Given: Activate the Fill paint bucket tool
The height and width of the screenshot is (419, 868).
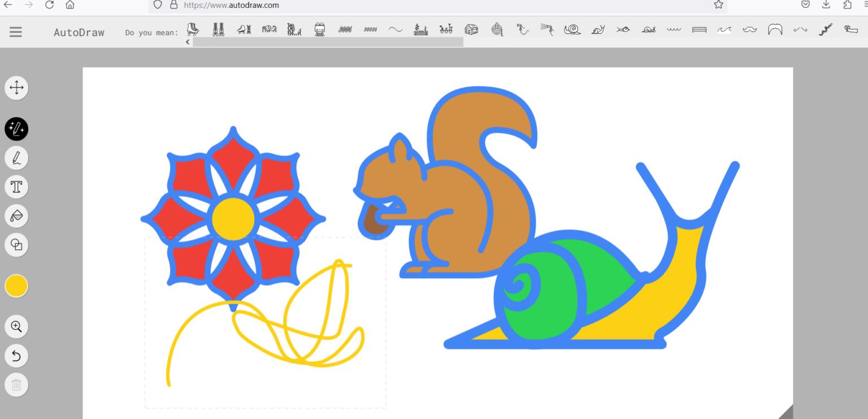Looking at the screenshot, I should [16, 215].
